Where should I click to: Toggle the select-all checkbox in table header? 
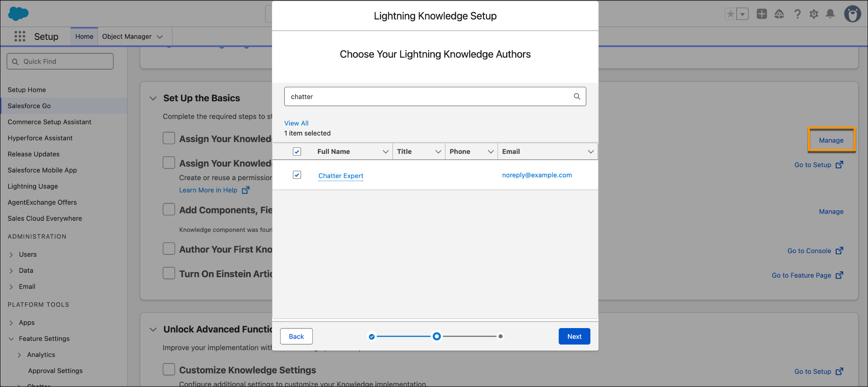297,152
